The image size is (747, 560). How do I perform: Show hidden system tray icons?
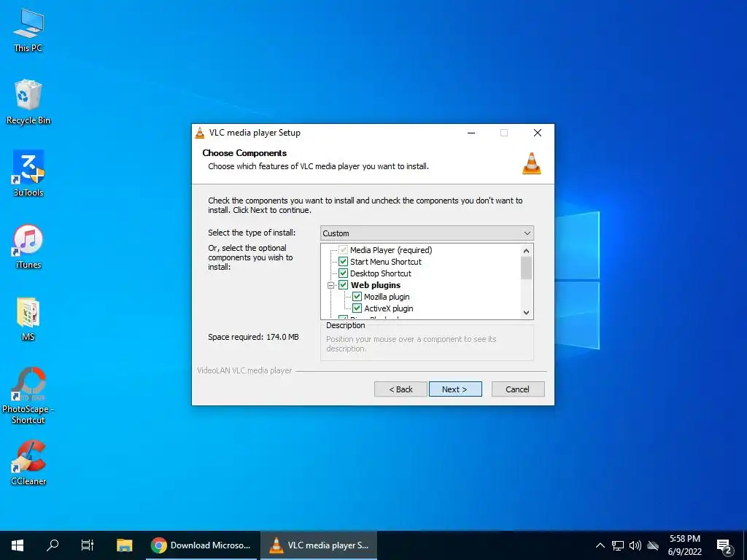pyautogui.click(x=600, y=545)
